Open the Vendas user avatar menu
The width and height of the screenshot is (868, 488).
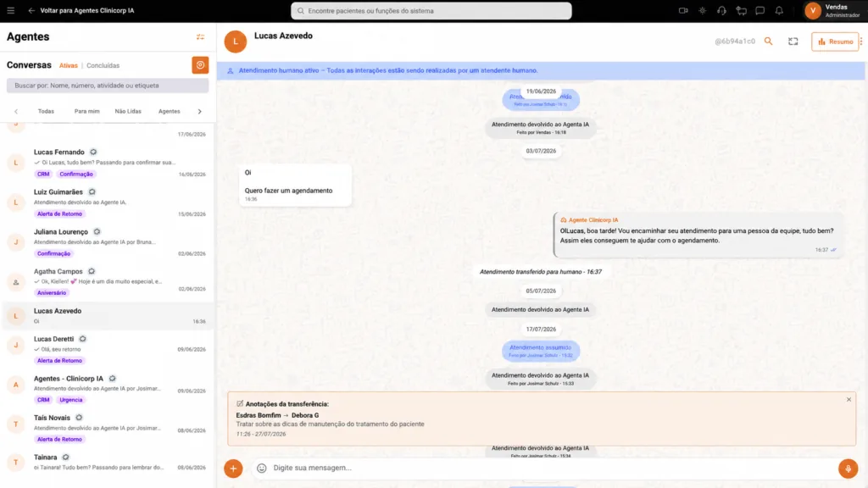pyautogui.click(x=813, y=10)
